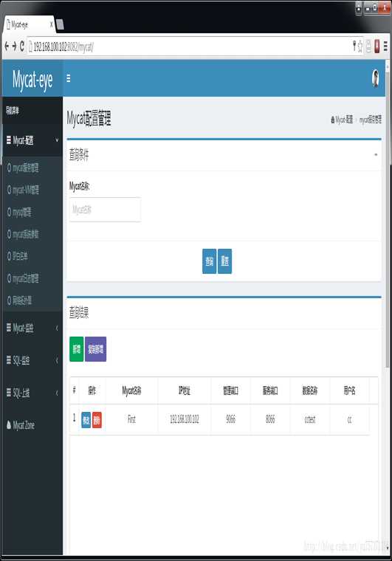Open a new browser tab

[x=60, y=24]
